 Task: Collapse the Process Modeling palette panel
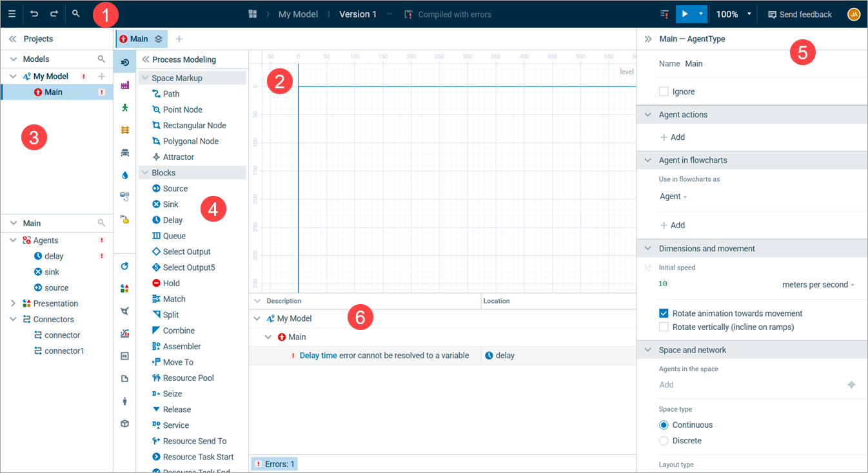pos(146,60)
